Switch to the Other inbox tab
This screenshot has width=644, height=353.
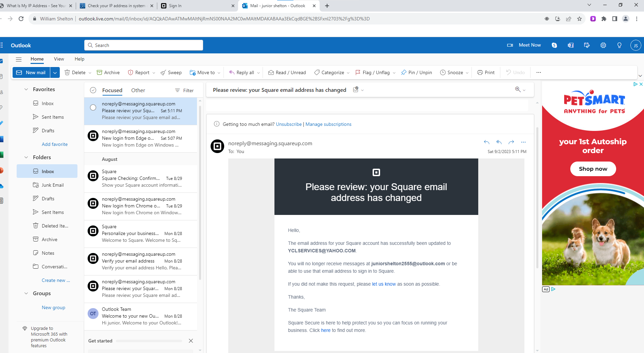click(138, 90)
